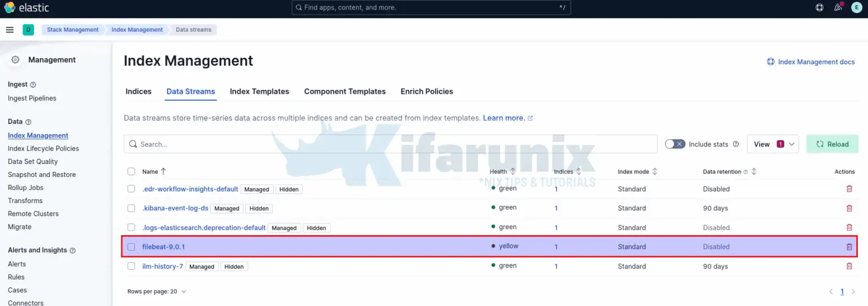This screenshot has height=306, width=868.
Task: Open Remote Clusters in sidebar
Action: point(33,214)
